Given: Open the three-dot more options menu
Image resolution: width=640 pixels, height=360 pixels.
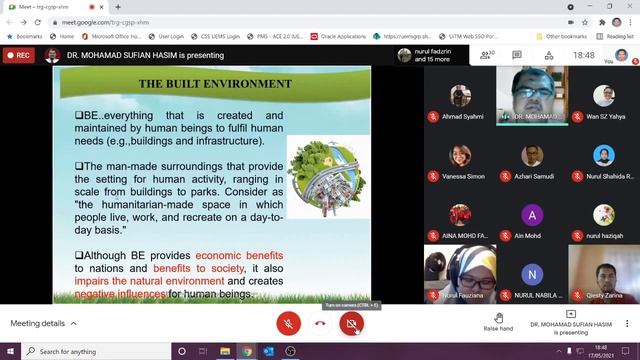Looking at the screenshot, I should click(627, 324).
